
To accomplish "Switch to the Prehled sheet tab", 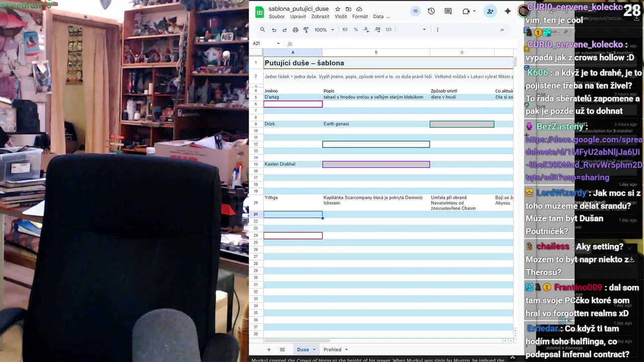I will tap(332, 349).
